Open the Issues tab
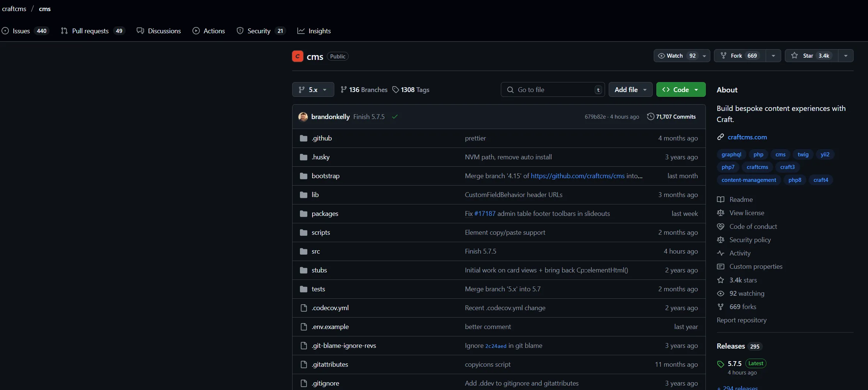The height and width of the screenshot is (390, 868). point(25,31)
